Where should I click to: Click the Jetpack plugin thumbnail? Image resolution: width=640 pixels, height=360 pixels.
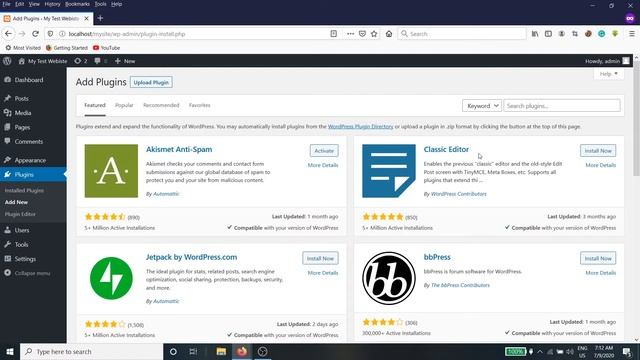point(111,278)
